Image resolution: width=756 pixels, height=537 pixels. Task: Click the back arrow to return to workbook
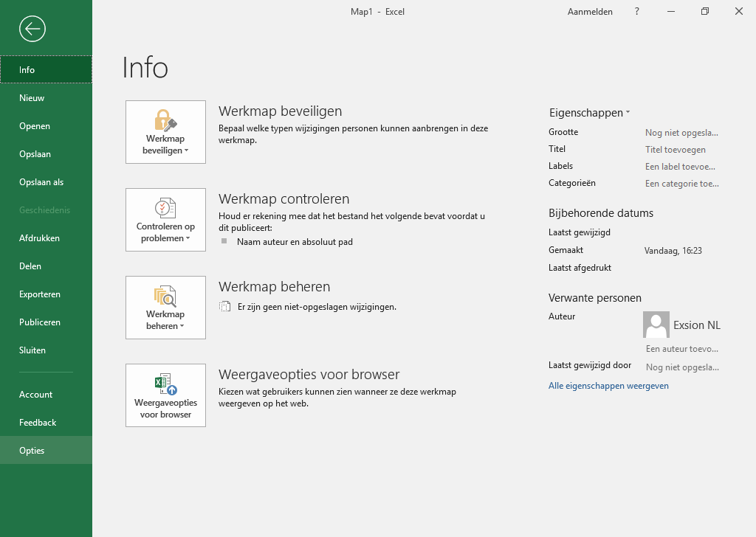[x=32, y=29]
